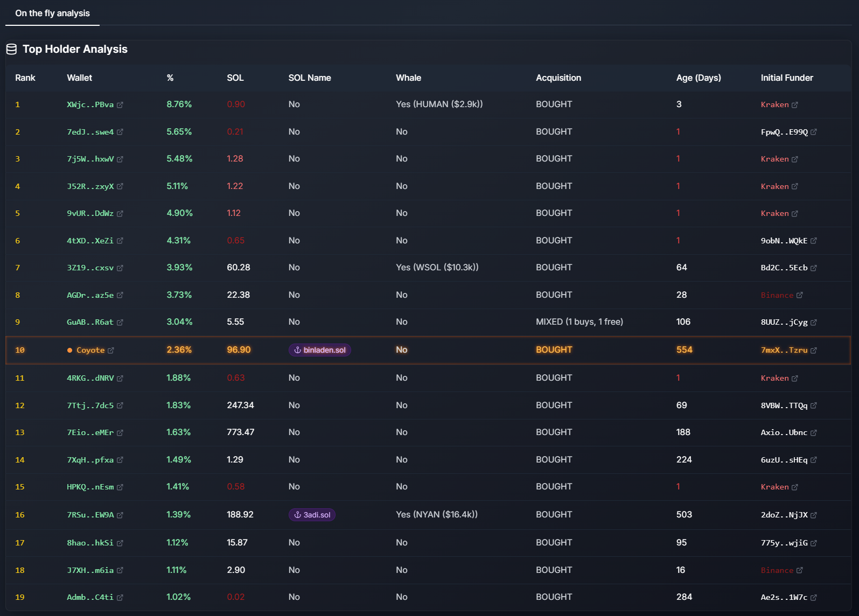Viewport: 859px width, 616px height.
Task: Open wallet Admb..C4ti link
Action: 90,597
